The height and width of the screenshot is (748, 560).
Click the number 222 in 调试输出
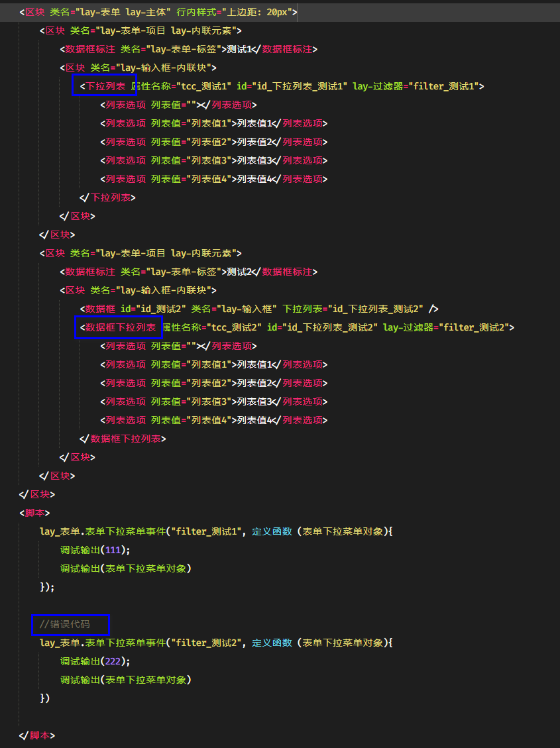point(113,661)
